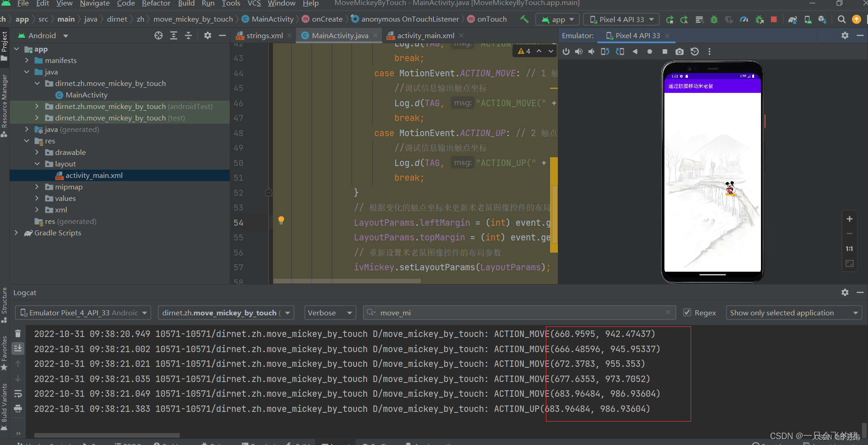Click the select opened file target icon
This screenshot has width=868, height=445.
point(159,35)
